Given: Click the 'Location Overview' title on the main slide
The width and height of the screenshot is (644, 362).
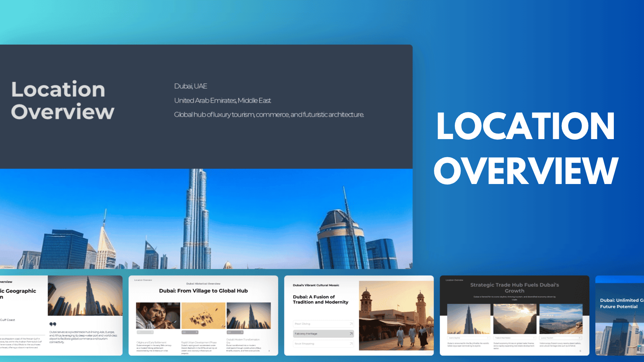Looking at the screenshot, I should [x=63, y=100].
